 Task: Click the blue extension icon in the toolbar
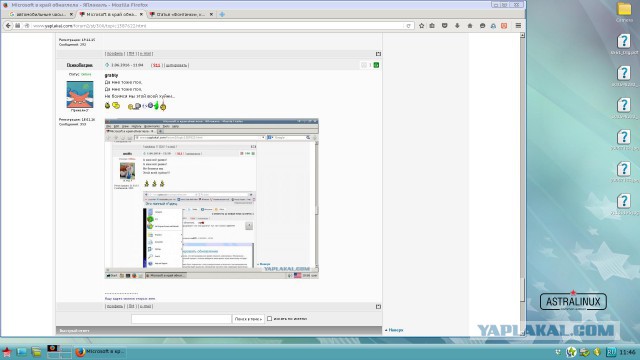(x=493, y=26)
